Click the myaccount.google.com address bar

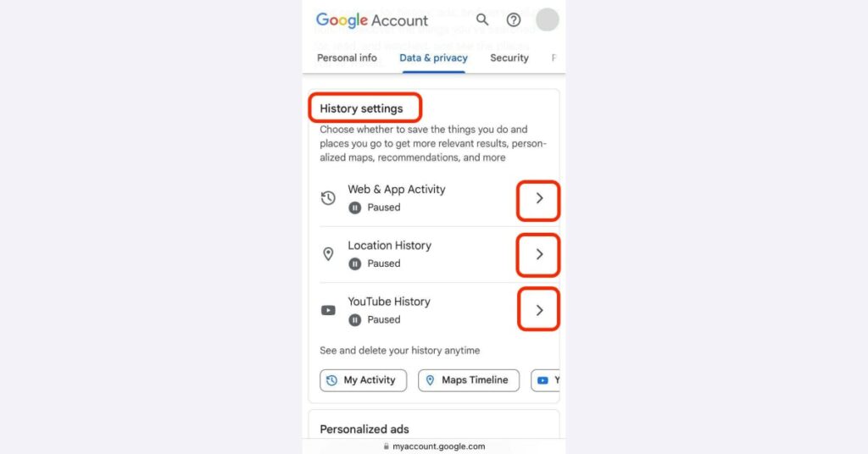click(434, 446)
